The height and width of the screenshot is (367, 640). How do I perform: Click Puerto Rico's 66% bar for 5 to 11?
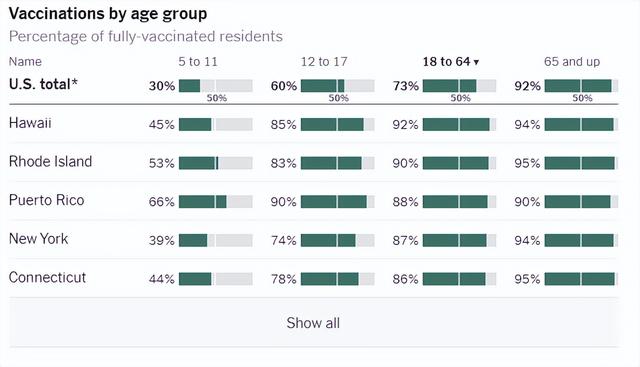[x=216, y=202]
